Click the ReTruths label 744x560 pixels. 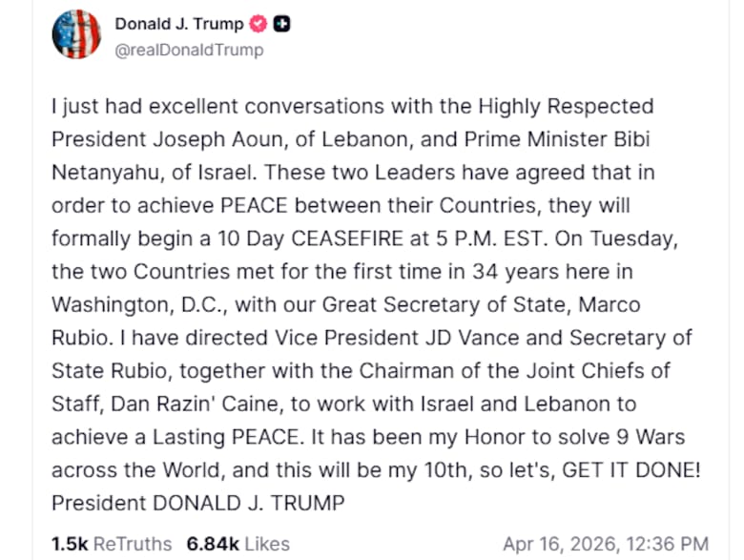tap(131, 543)
